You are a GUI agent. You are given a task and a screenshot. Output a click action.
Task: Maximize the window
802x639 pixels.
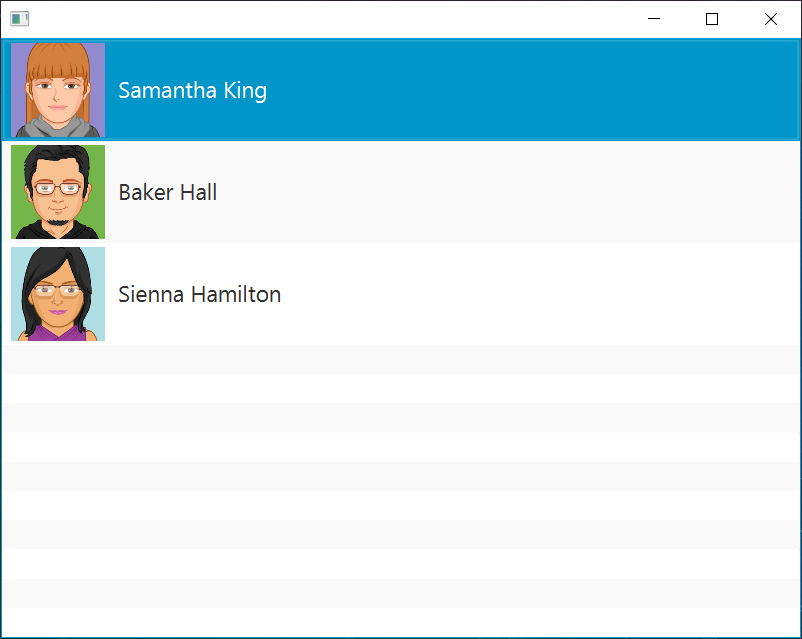click(712, 19)
